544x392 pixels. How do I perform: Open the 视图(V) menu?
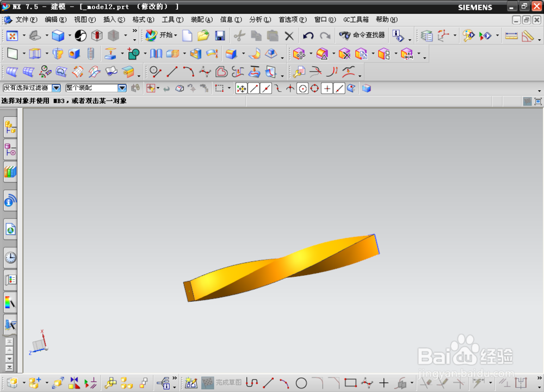tap(85, 20)
